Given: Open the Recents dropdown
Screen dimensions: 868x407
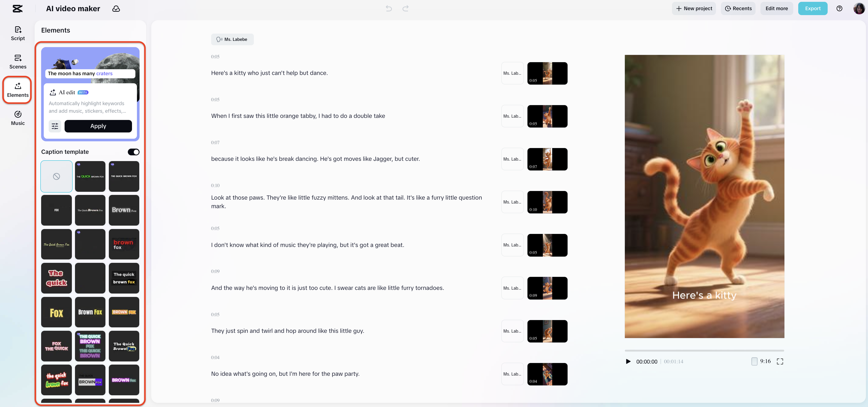Looking at the screenshot, I should tap(738, 8).
